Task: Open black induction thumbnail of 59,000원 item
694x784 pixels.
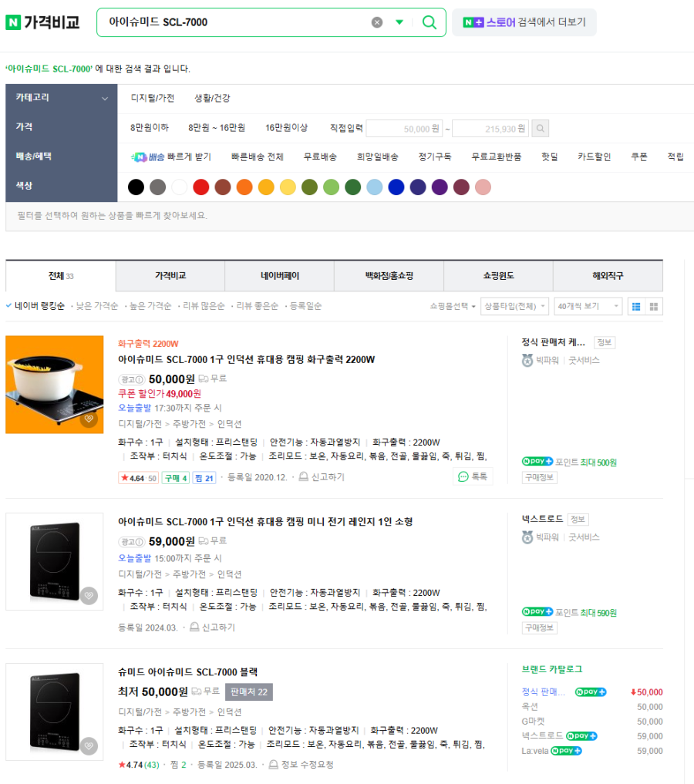Action: point(55,561)
